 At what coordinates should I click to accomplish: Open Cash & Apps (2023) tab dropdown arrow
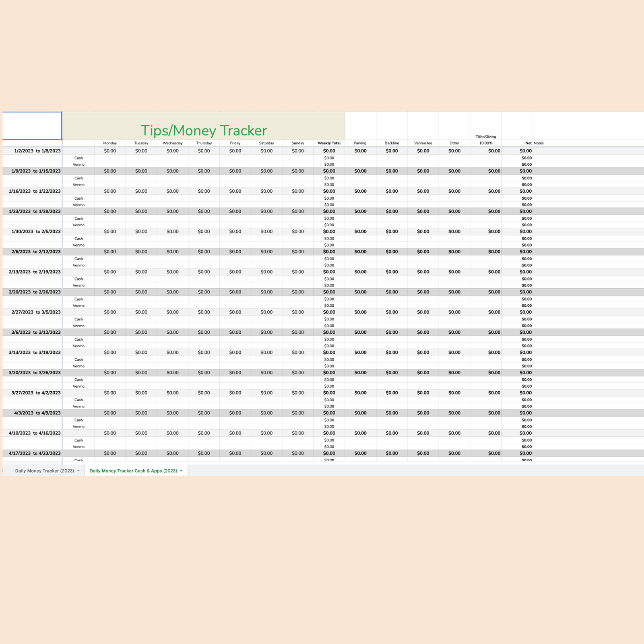click(x=182, y=471)
